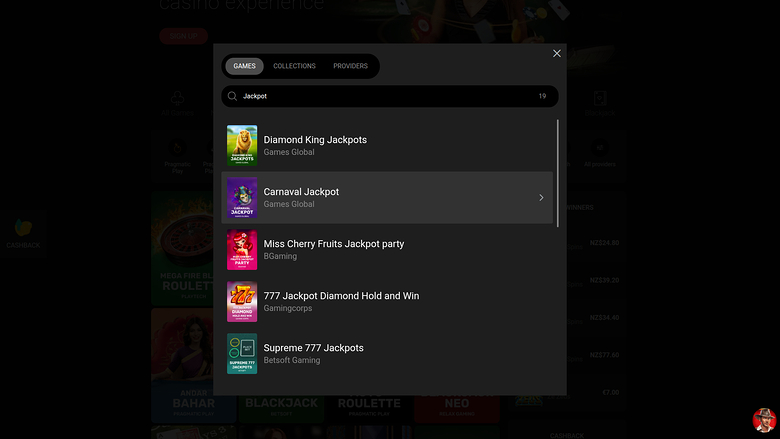
Task: Click the Carnaval Jackpot row chevron
Action: coord(541,198)
